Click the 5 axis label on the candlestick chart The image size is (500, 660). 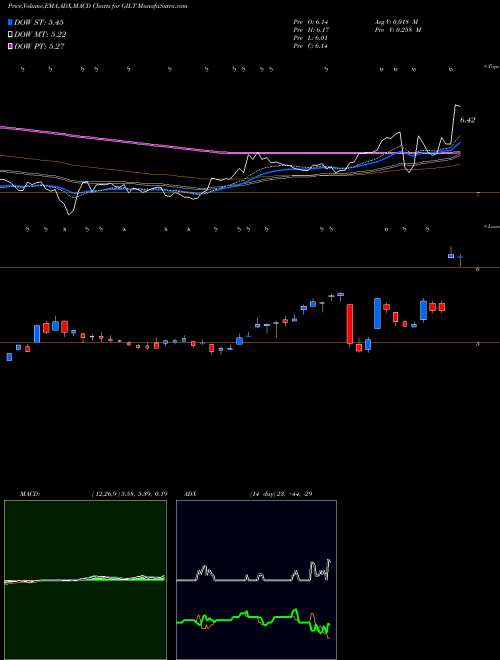pyautogui.click(x=478, y=343)
